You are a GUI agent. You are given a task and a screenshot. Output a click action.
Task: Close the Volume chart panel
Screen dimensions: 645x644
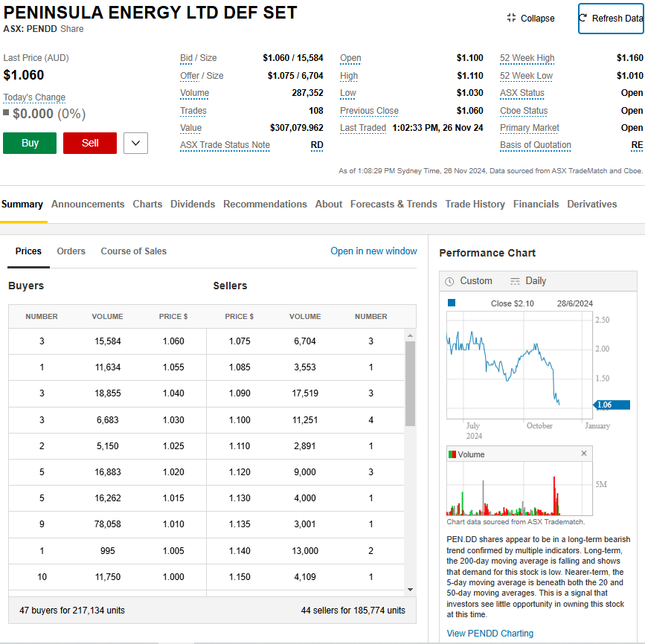coord(584,453)
